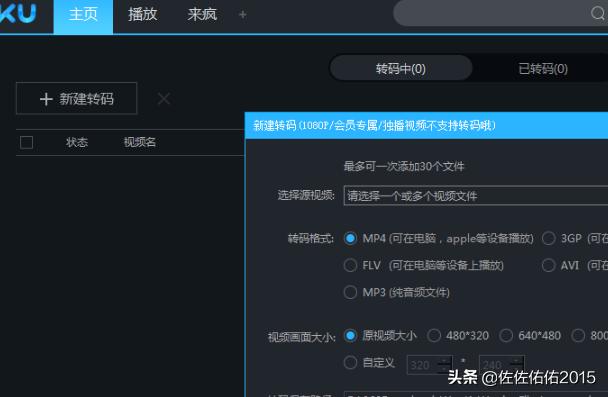Image resolution: width=608 pixels, height=397 pixels.
Task: Click the search bar field
Action: (500, 13)
